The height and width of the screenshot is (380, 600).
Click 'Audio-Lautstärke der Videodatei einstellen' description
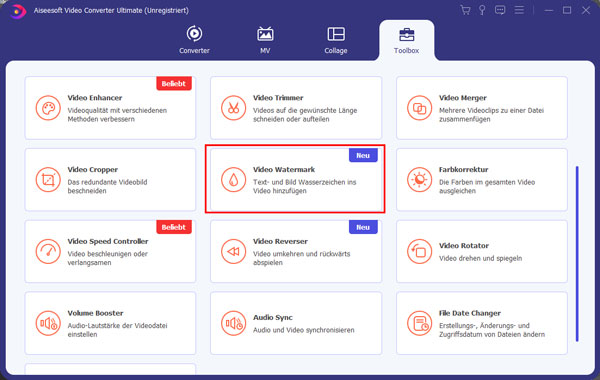(117, 330)
